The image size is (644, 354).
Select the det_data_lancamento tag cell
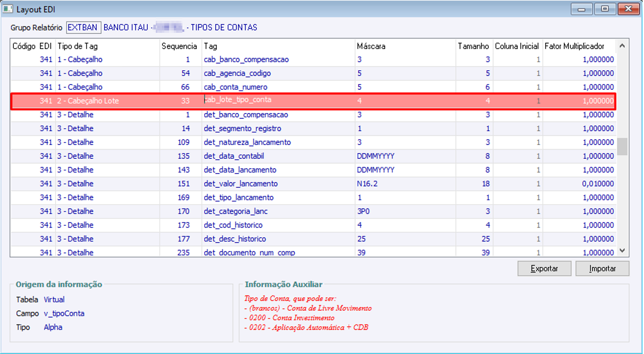pos(278,170)
